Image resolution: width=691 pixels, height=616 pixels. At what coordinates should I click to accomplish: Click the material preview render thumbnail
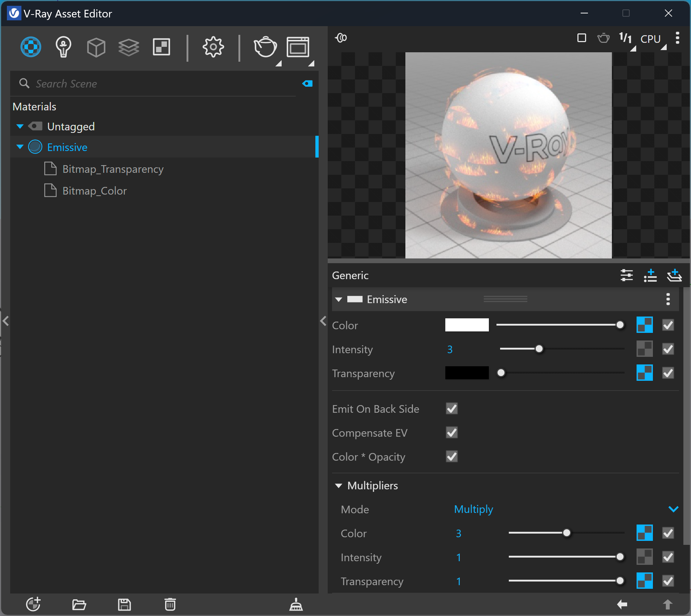(508, 155)
